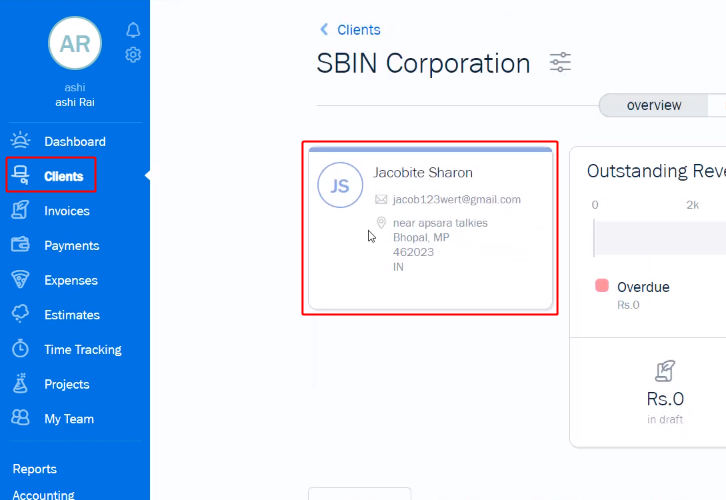Image resolution: width=726 pixels, height=500 pixels.
Task: Open the notifications bell icon
Action: pyautogui.click(x=133, y=30)
